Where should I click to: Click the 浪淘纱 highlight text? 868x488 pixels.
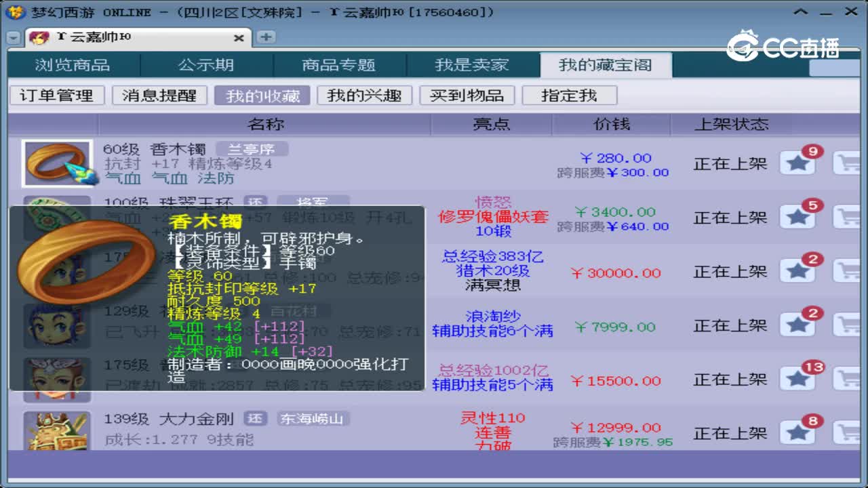[493, 317]
